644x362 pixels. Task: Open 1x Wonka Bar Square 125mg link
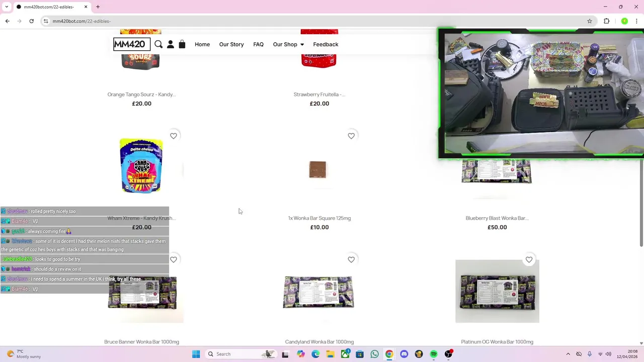(x=319, y=218)
